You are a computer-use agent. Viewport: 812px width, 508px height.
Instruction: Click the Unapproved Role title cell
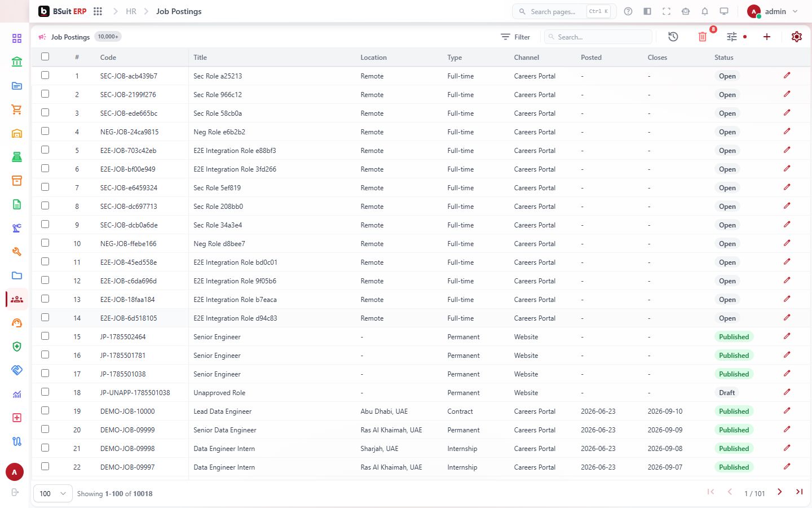coord(219,393)
